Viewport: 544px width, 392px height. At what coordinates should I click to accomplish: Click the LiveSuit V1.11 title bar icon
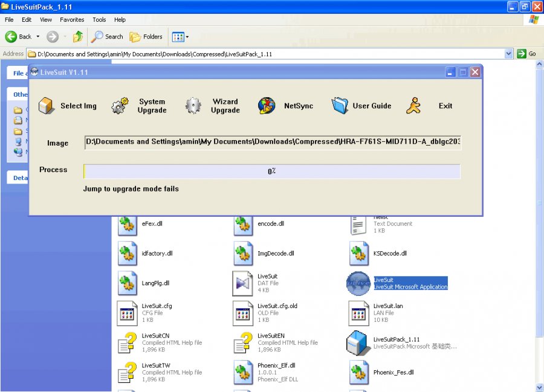pyautogui.click(x=34, y=72)
